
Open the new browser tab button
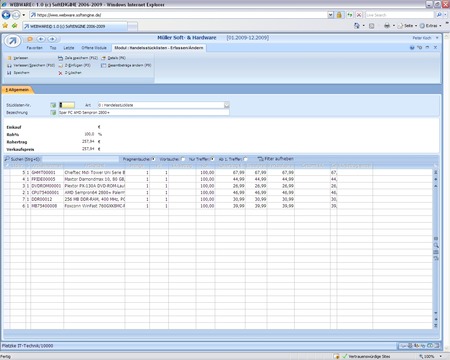click(x=133, y=27)
